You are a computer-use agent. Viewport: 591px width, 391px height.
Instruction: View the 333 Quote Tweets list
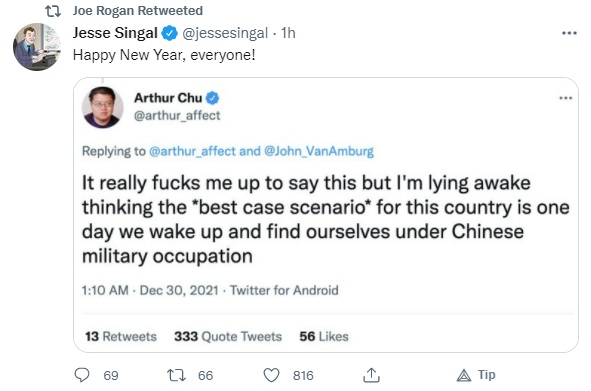click(x=228, y=336)
